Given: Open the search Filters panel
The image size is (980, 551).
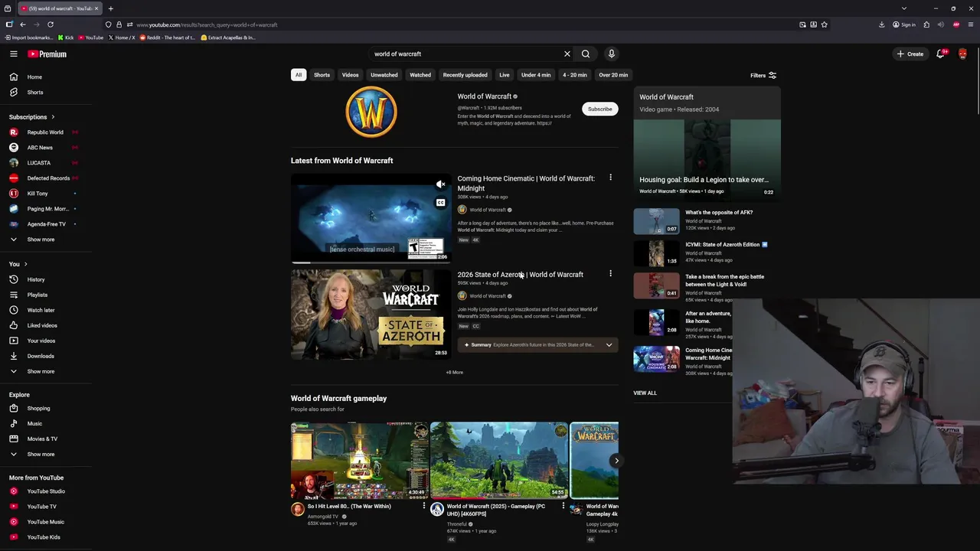Looking at the screenshot, I should [763, 75].
